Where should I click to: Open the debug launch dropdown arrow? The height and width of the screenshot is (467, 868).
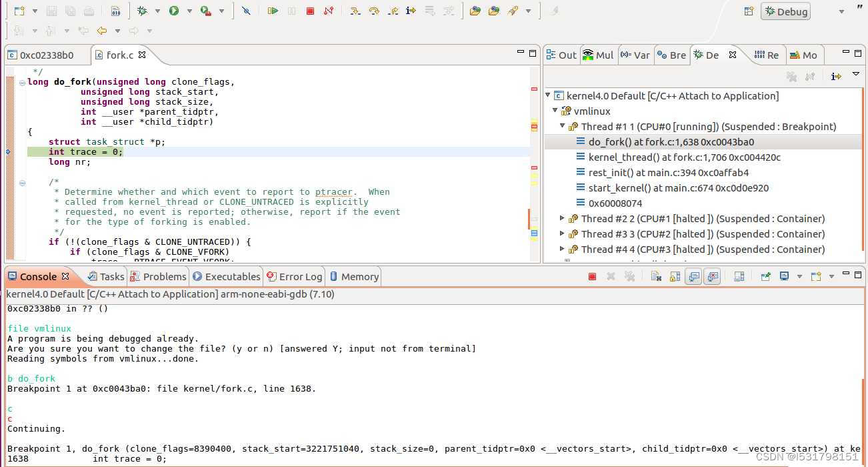coord(157,11)
